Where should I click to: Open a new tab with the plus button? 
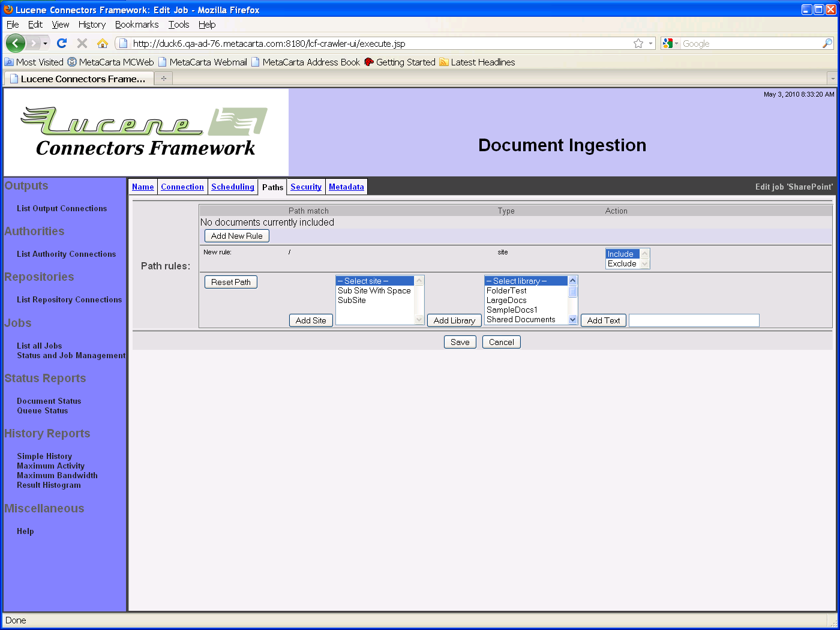pyautogui.click(x=163, y=79)
